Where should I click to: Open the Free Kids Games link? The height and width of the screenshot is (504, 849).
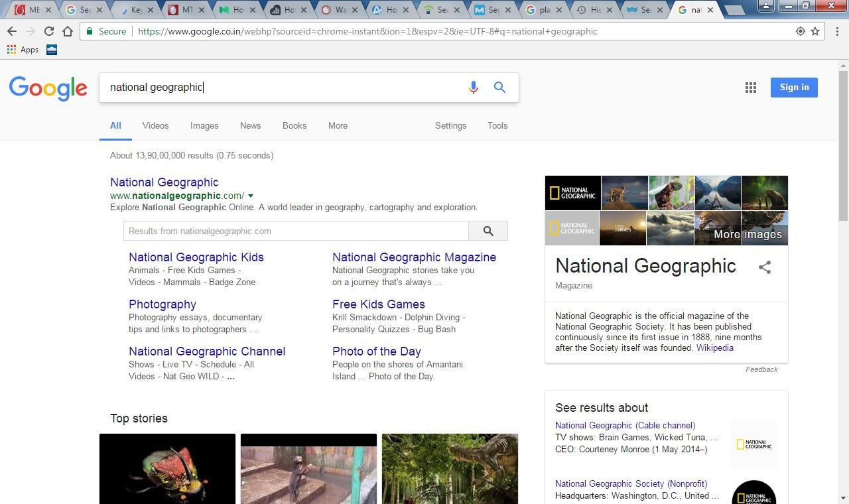379,304
